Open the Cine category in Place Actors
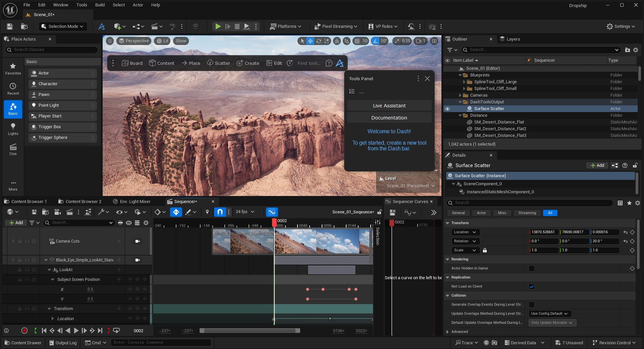Image resolution: width=644 pixels, height=349 pixels. [13, 149]
